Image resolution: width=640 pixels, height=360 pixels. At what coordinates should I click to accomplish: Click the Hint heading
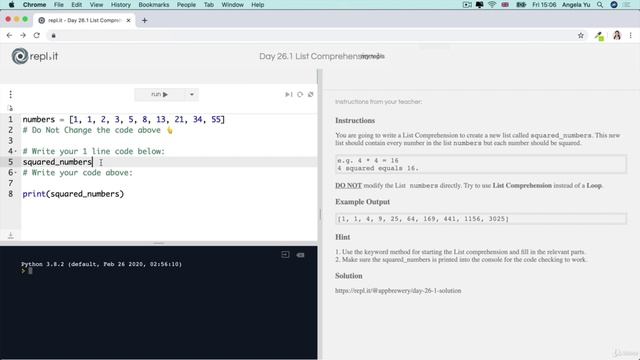(342, 237)
